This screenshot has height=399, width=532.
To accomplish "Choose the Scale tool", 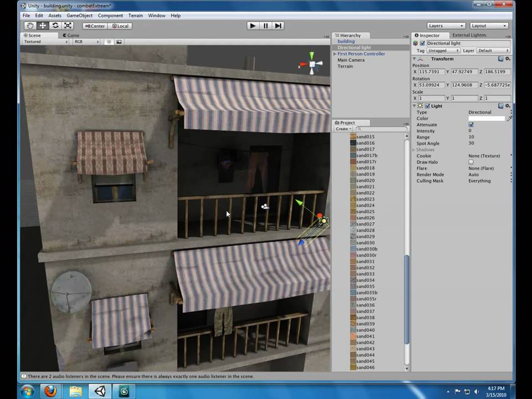I will pos(68,25).
